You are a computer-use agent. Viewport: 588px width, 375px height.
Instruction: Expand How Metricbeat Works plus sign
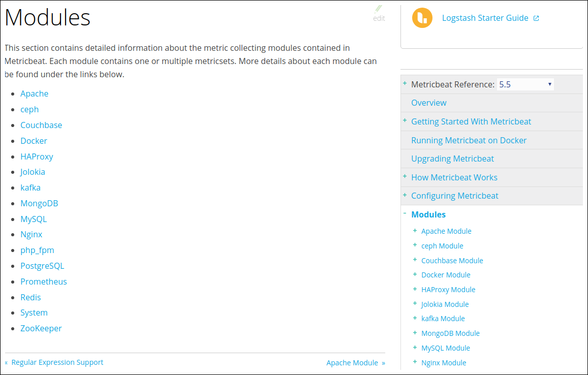[x=405, y=176]
